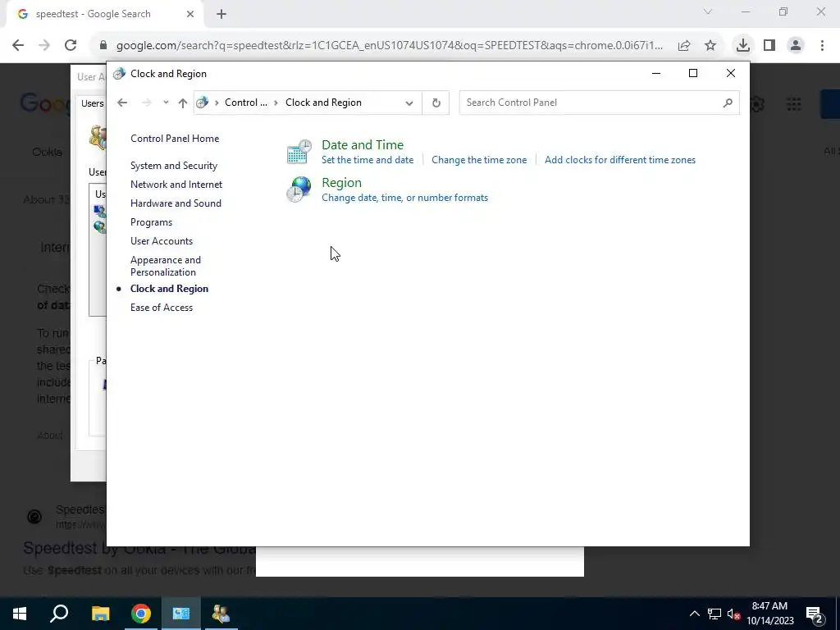Toggle Chrome side panel
This screenshot has height=630, width=840.
[x=769, y=45]
